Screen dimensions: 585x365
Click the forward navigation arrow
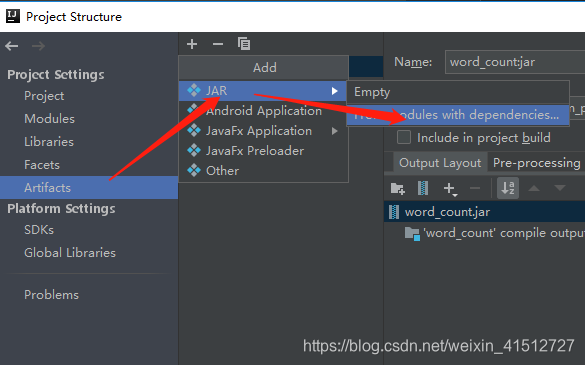click(38, 46)
